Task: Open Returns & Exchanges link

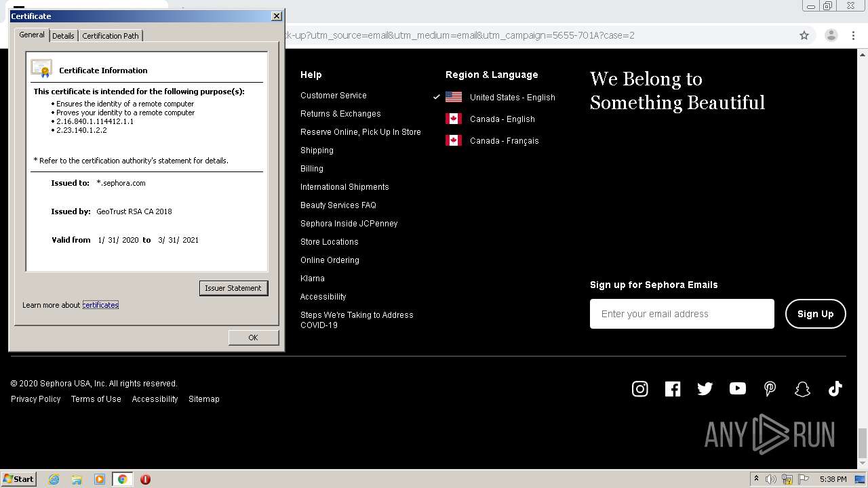Action: coord(340,114)
